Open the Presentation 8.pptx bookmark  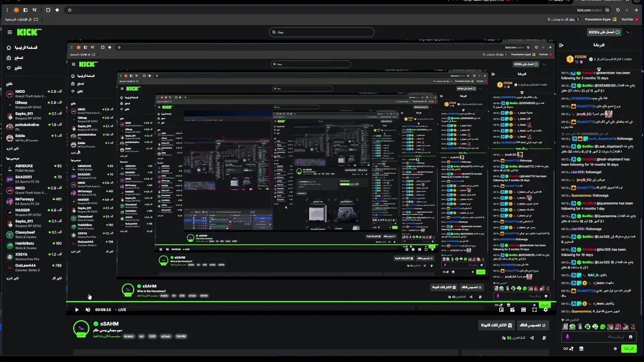pyautogui.click(x=600, y=20)
